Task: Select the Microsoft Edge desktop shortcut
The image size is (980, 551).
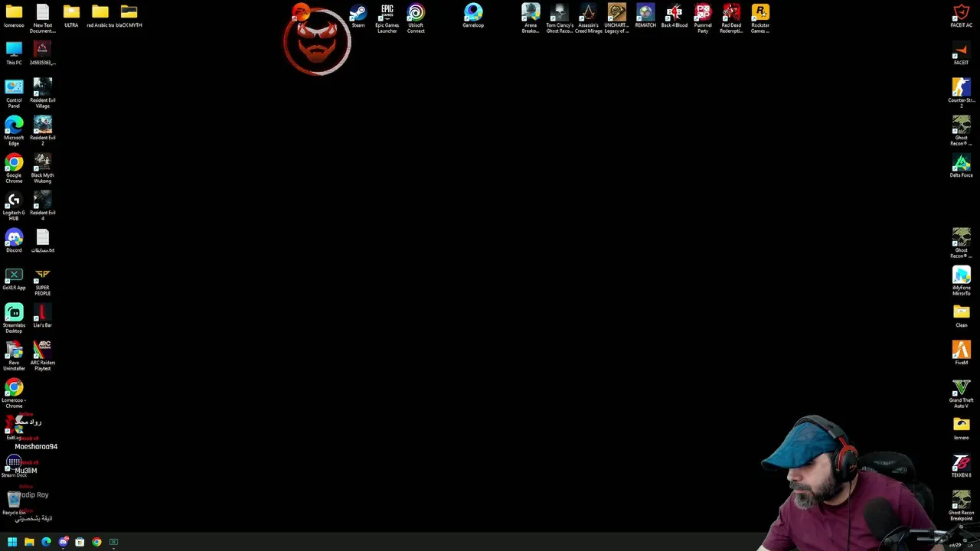Action: click(x=14, y=131)
